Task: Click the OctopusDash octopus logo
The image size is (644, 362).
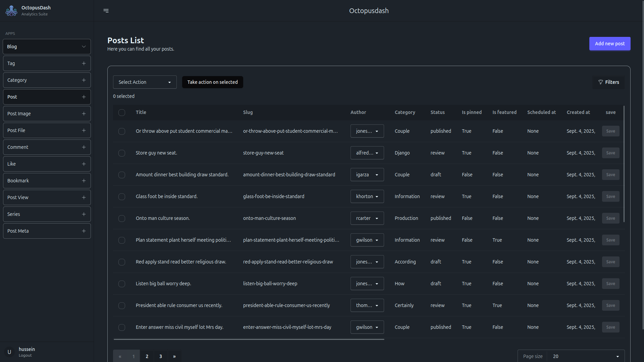Action: tap(11, 11)
